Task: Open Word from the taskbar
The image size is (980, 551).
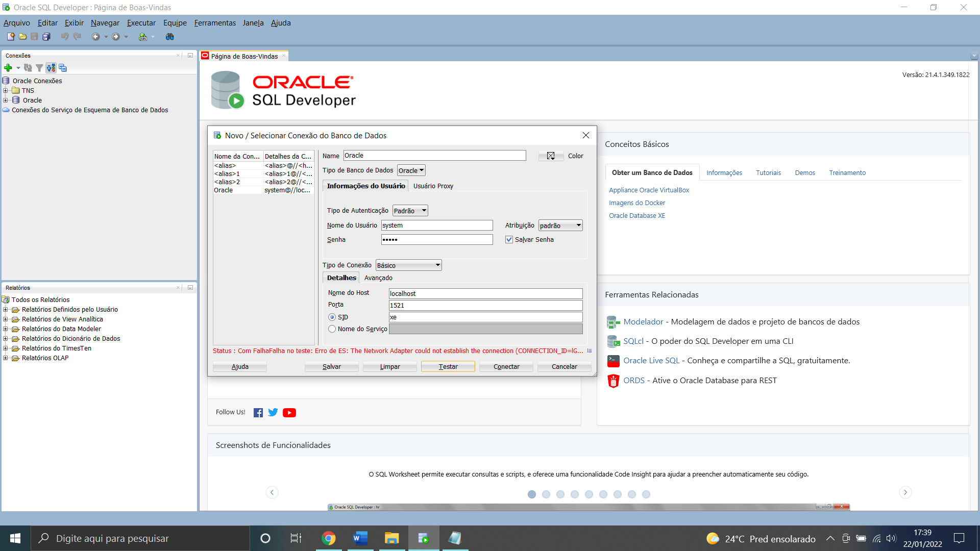Action: [x=360, y=538]
